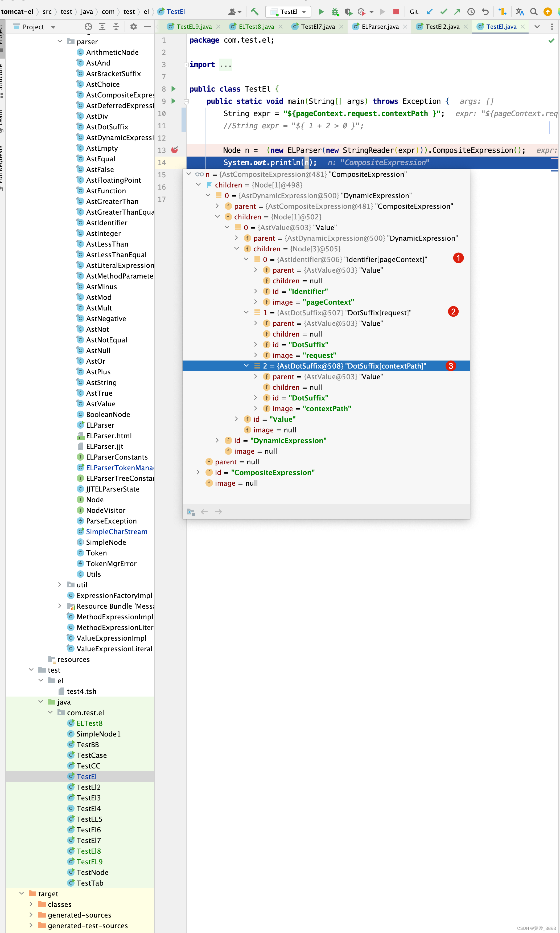Stop the running process with red square
Screen dimensions: 560x933
(x=396, y=12)
